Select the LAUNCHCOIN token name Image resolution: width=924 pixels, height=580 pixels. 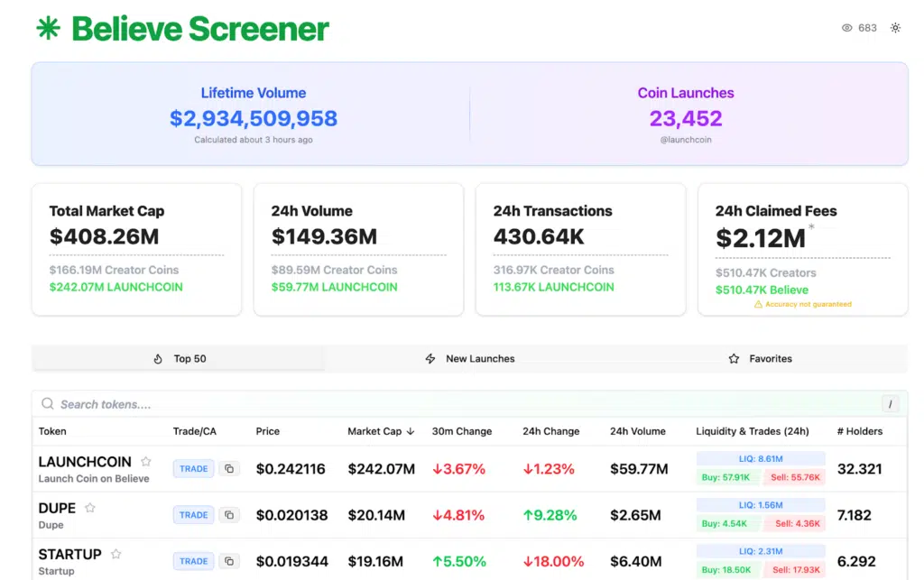[x=85, y=462]
